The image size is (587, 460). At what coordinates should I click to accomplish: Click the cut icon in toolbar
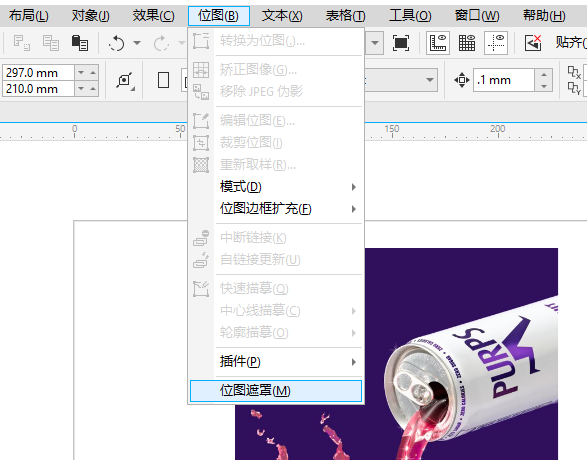click(x=21, y=43)
